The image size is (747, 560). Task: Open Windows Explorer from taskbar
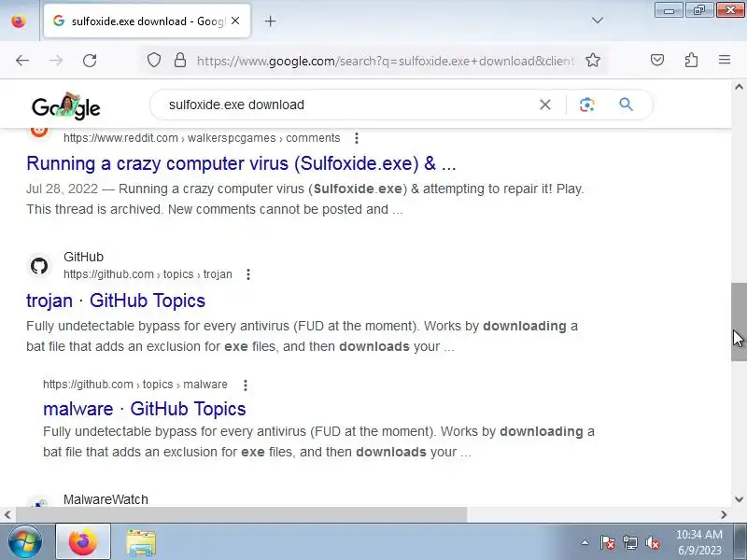click(141, 542)
